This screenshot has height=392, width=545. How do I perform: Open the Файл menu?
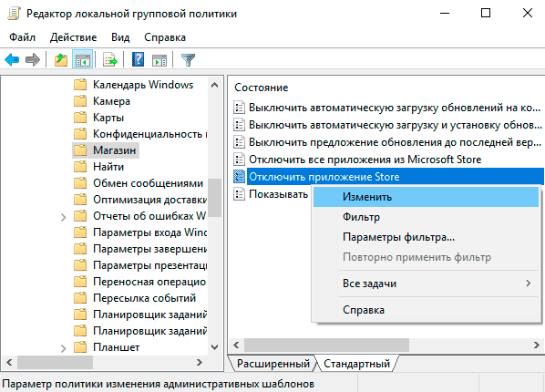[x=22, y=37]
